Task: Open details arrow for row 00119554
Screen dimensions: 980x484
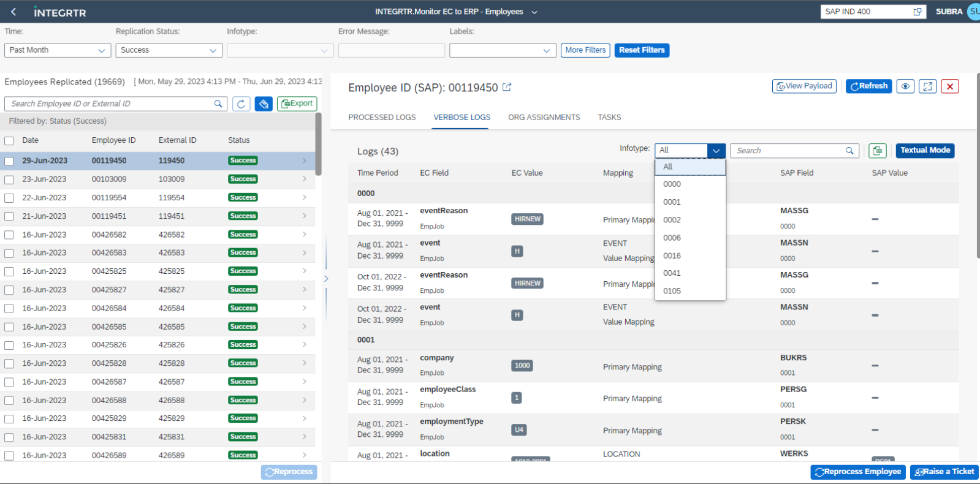Action: point(305,197)
